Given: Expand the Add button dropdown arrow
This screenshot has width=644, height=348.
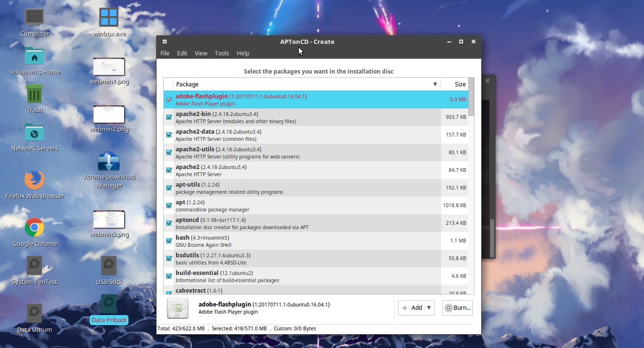Looking at the screenshot, I should (x=428, y=307).
